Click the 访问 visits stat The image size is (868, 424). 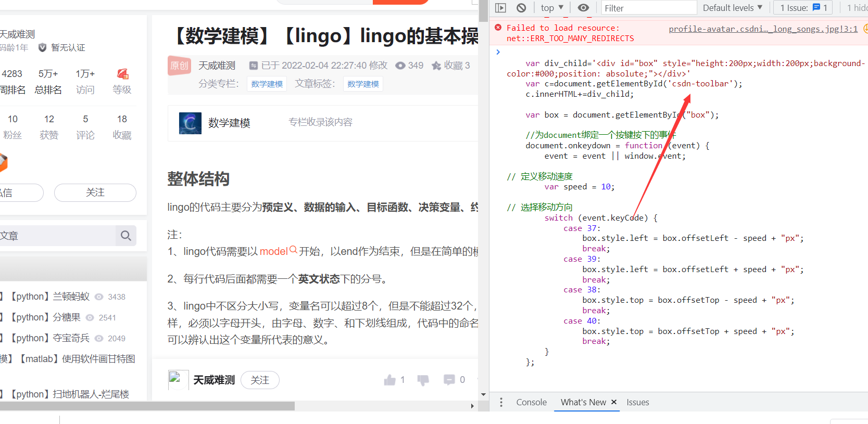click(85, 82)
